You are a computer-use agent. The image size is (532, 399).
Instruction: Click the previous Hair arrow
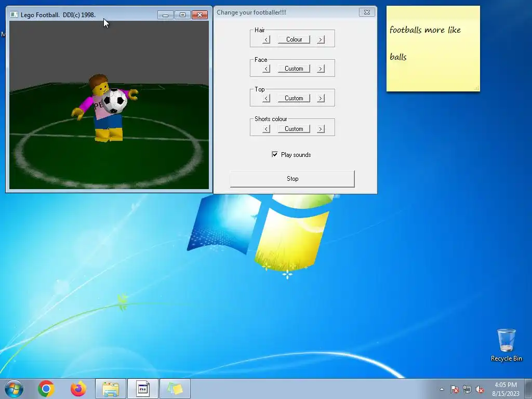click(267, 39)
